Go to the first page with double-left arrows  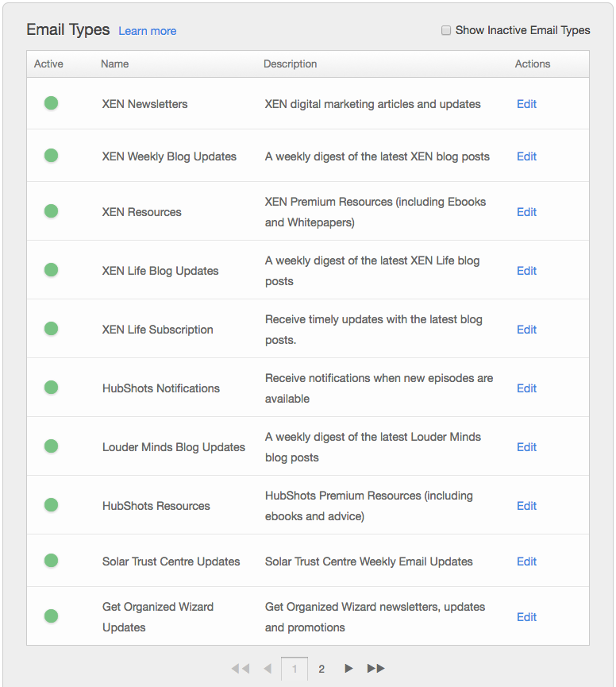tap(241, 669)
